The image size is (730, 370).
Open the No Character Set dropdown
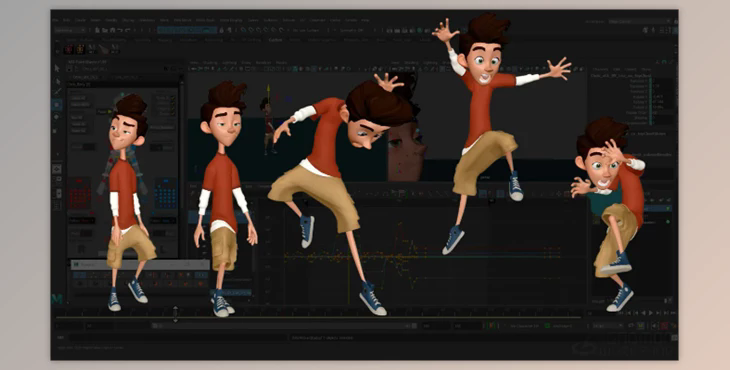tap(524, 326)
